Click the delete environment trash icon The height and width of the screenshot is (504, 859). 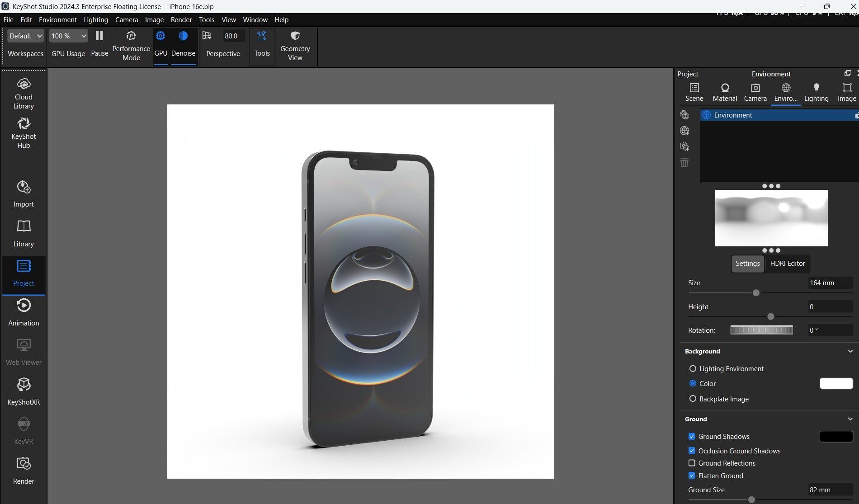684,162
